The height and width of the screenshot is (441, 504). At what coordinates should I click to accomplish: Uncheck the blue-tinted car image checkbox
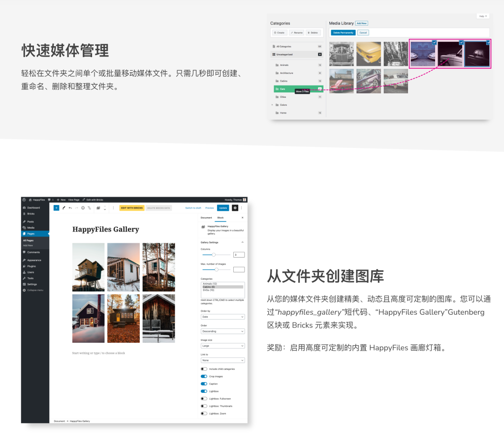[434, 42]
